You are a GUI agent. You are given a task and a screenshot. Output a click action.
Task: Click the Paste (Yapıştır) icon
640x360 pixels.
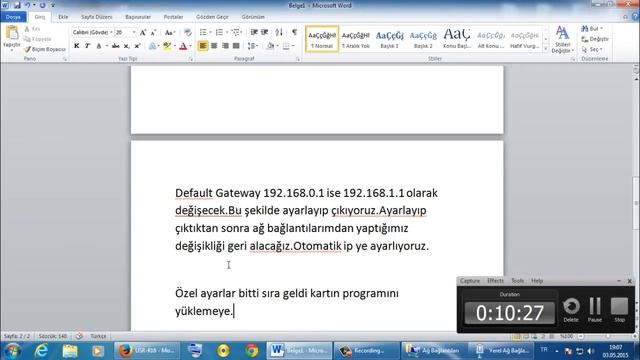(11, 33)
